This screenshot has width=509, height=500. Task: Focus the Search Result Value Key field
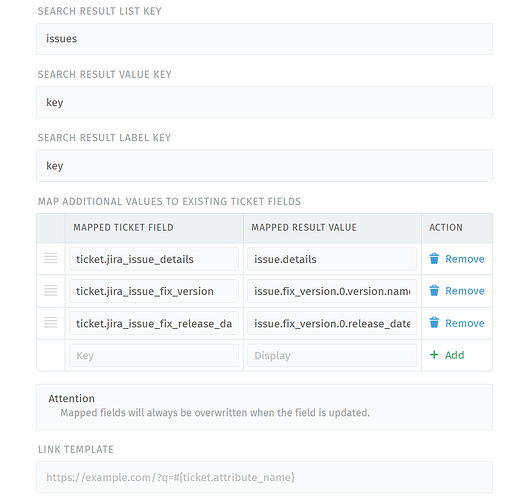(264, 102)
